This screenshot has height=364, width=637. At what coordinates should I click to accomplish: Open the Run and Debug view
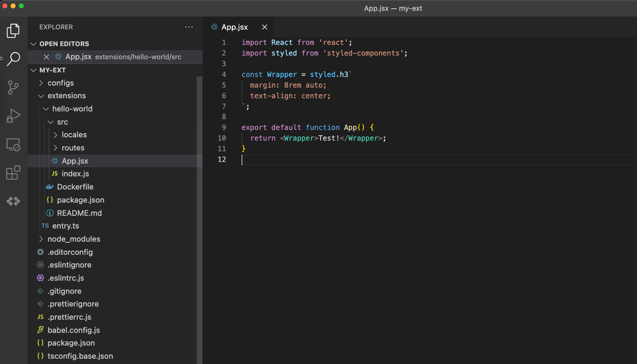click(x=13, y=116)
